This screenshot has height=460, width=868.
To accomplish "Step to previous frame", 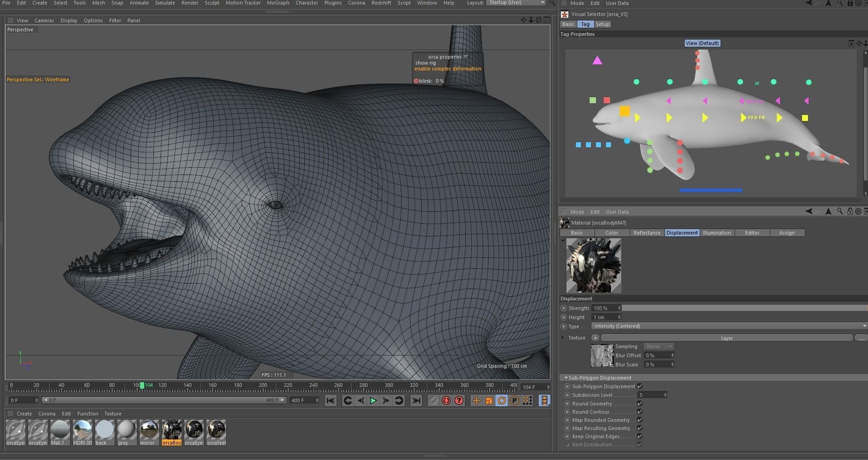I will 361,400.
